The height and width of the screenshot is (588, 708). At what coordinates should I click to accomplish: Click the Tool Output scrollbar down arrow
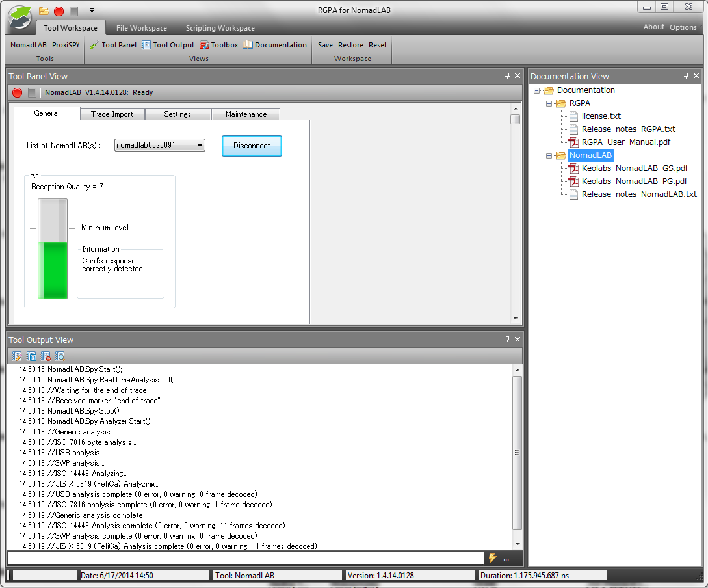517,544
